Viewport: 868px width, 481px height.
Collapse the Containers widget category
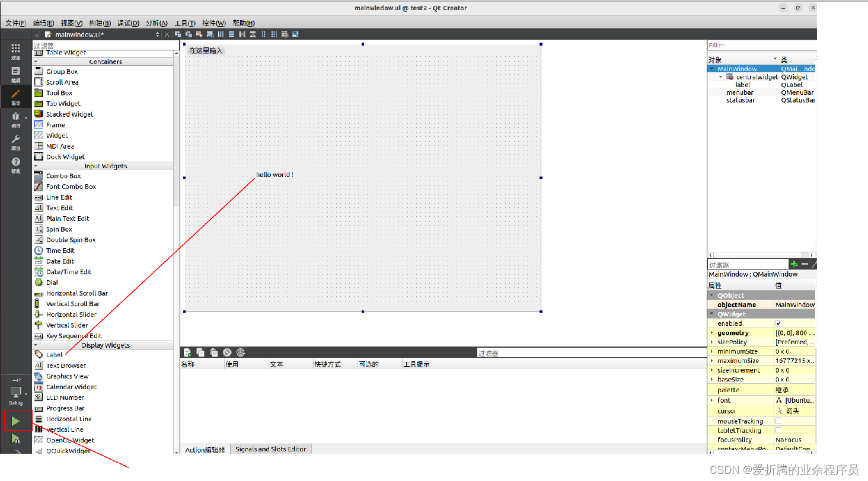pyautogui.click(x=36, y=62)
